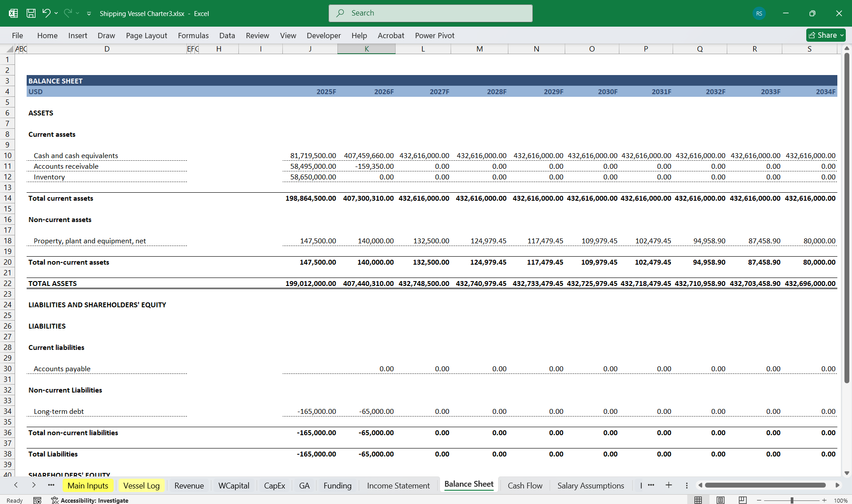Switch to the Funding sheet

click(337, 485)
